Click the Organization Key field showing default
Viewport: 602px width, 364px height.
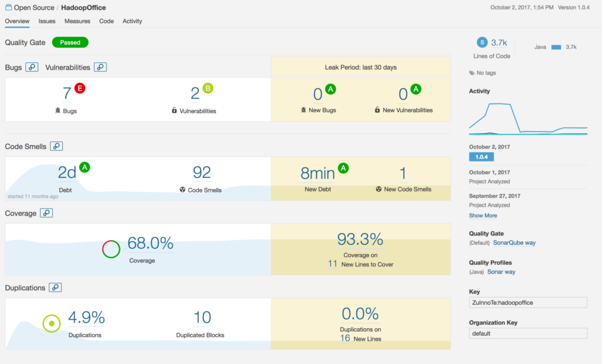[x=528, y=333]
